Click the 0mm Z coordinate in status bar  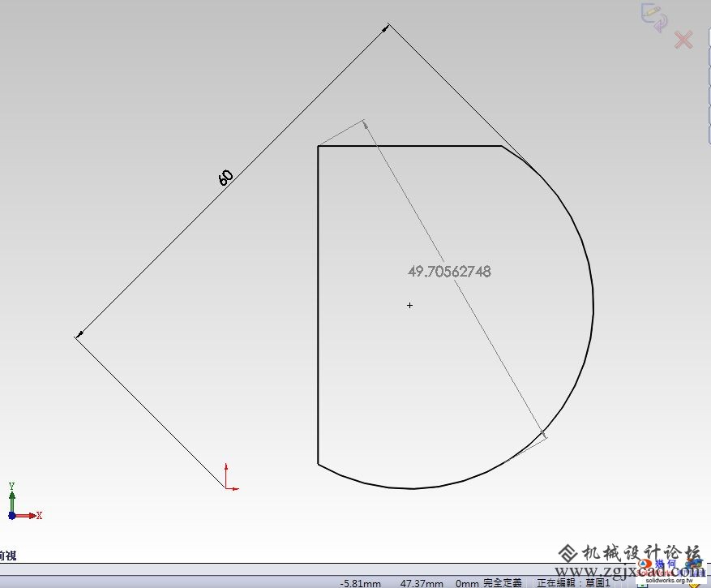click(x=467, y=583)
